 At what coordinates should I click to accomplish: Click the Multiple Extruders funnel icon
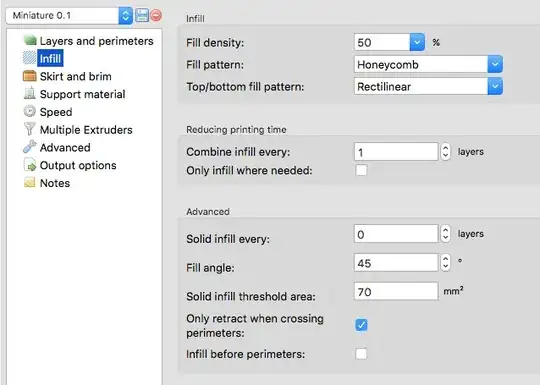coord(30,129)
